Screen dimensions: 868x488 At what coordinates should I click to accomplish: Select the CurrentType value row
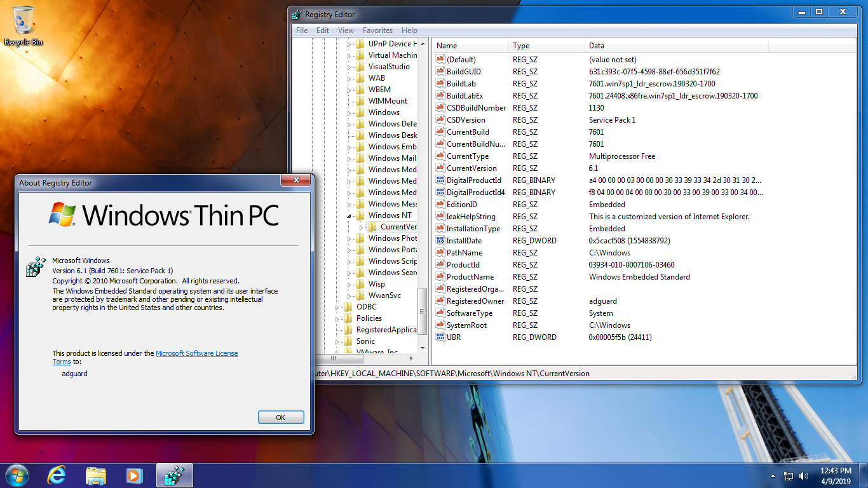[x=645, y=156]
